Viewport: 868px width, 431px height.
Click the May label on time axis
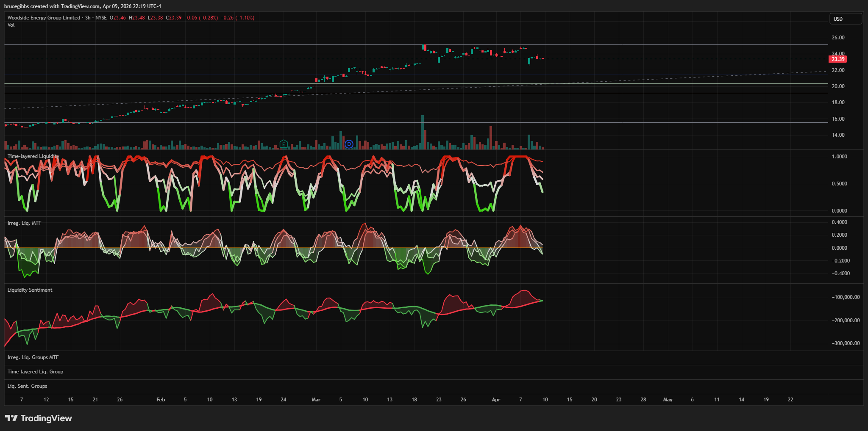coord(668,400)
